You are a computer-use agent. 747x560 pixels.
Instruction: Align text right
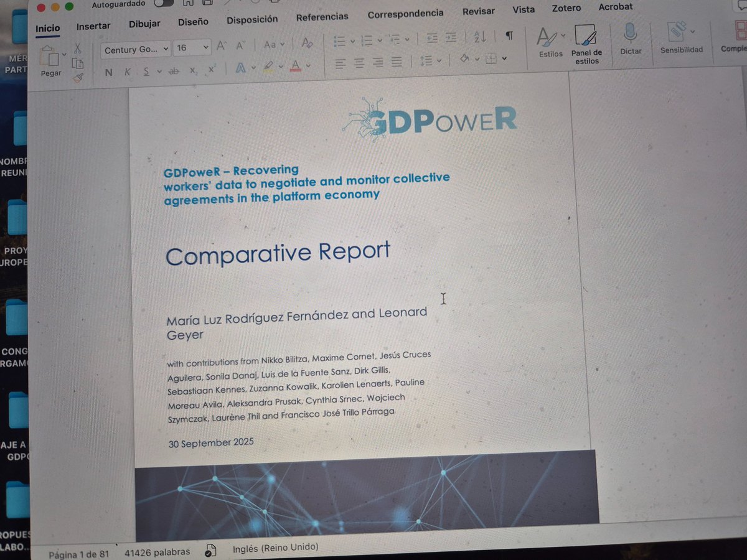(x=378, y=62)
